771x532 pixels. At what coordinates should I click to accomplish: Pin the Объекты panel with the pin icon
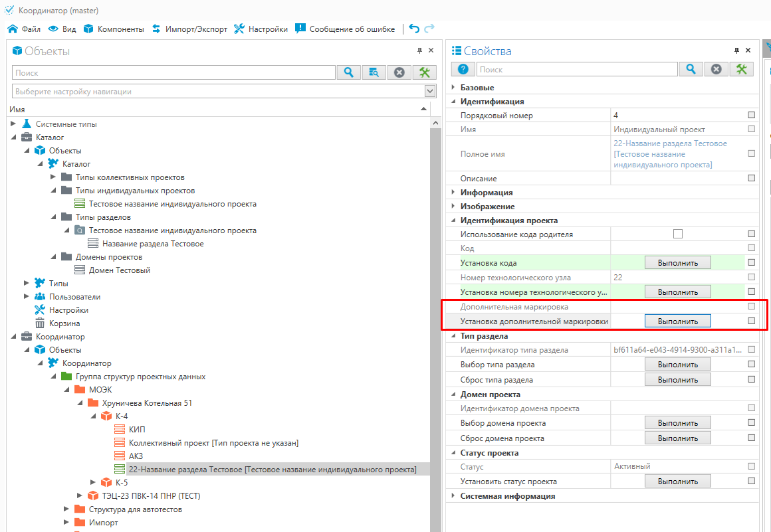tap(419, 51)
